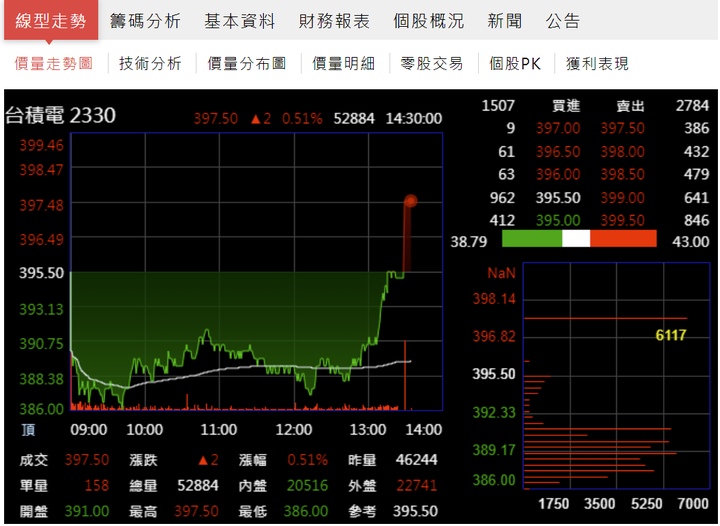Click the 參考 value in summary table
Screen dimensions: 720x526
pos(415,511)
